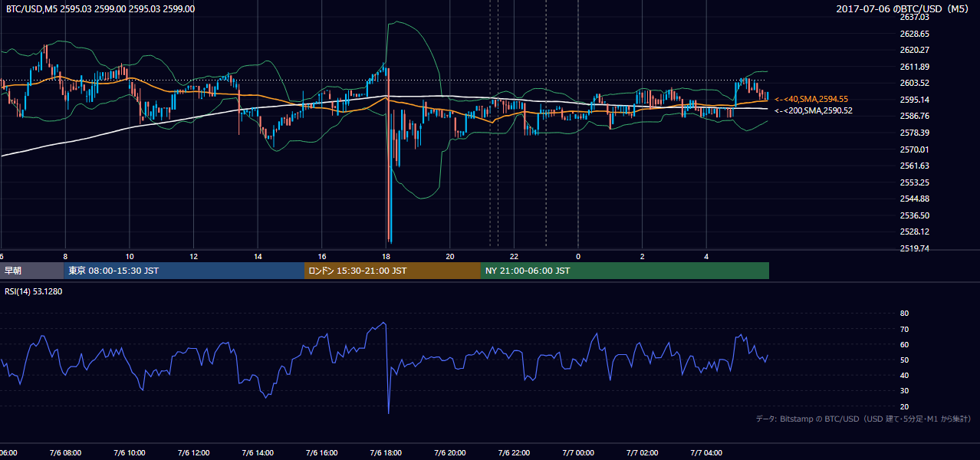
Task: Click the 7/6 14:00 time label
Action: coord(258,453)
